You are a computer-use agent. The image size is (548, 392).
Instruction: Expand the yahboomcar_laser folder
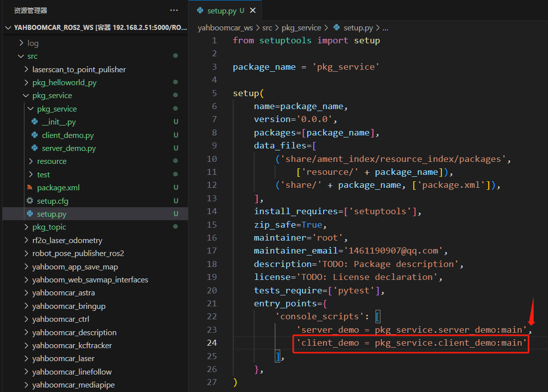pos(26,359)
